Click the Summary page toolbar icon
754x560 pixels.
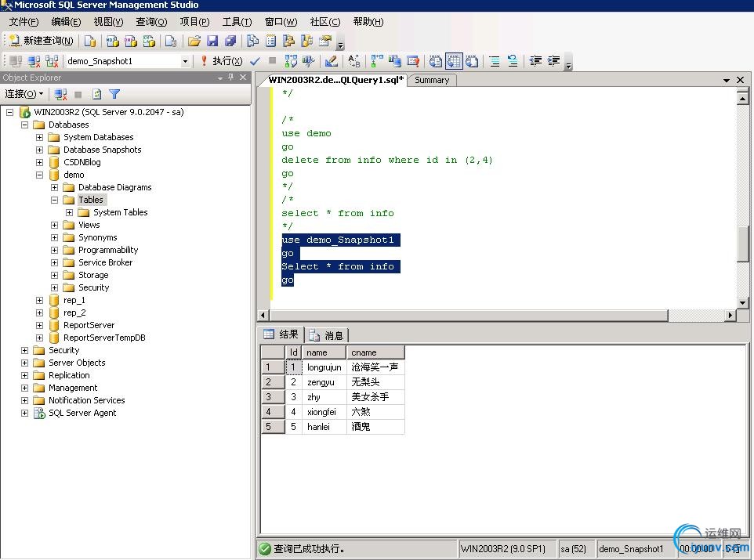pyautogui.click(x=270, y=42)
